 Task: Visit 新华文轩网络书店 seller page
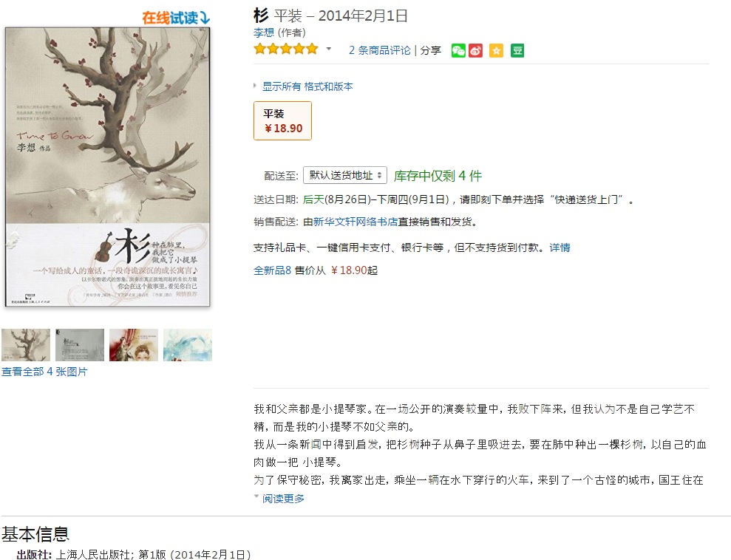[356, 222]
